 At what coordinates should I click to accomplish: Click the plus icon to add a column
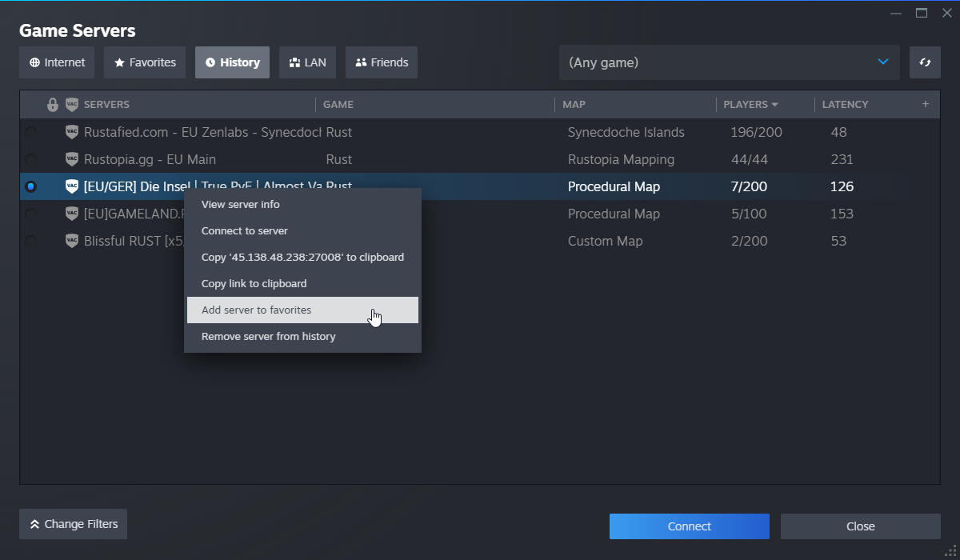pyautogui.click(x=926, y=104)
